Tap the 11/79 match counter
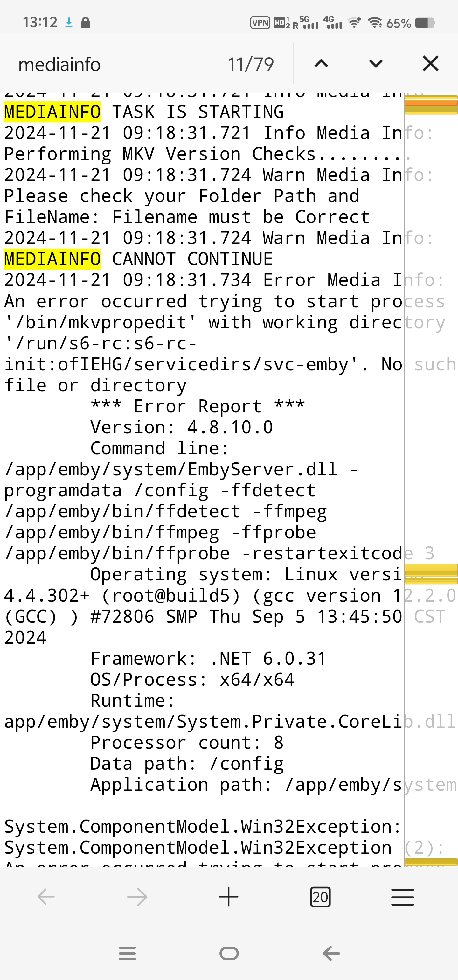Viewport: 458px width, 980px height. pyautogui.click(x=251, y=64)
